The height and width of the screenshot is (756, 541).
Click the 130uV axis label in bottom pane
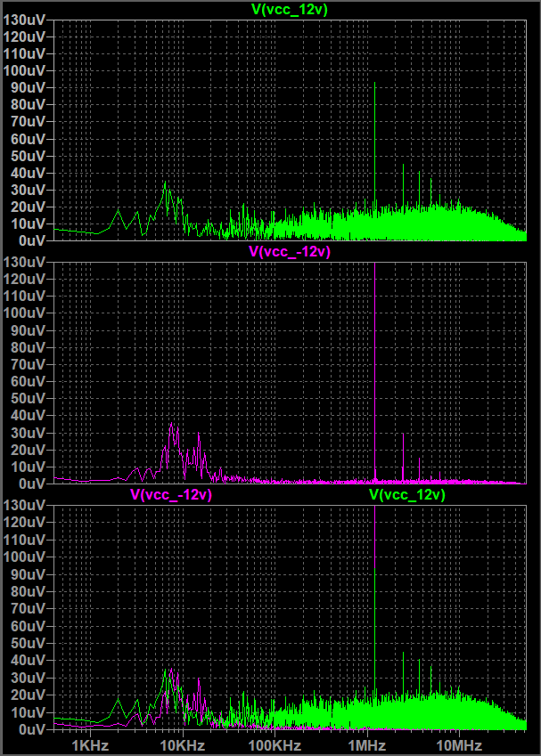[x=24, y=505]
